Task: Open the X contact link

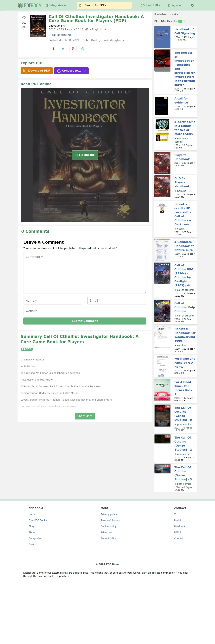Action: click(x=175, y=514)
